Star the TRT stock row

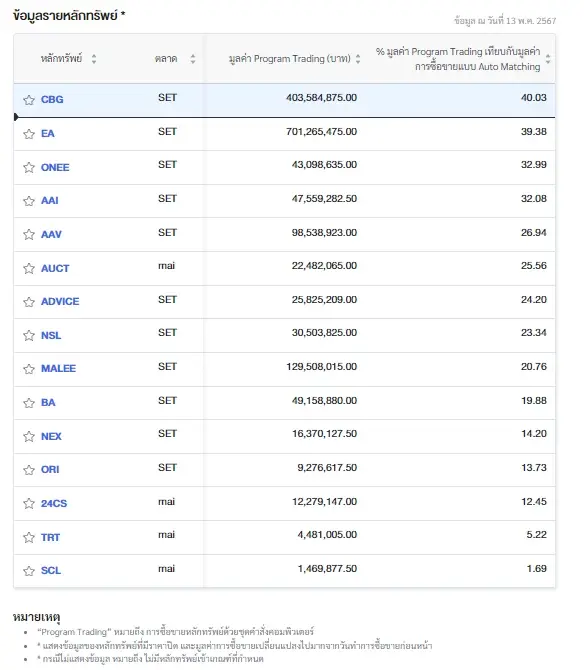pos(29,537)
